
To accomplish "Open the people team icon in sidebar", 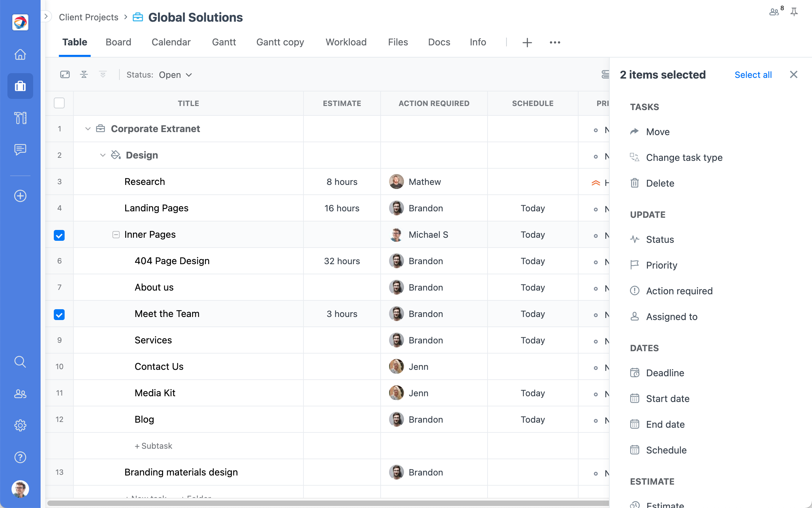I will point(20,394).
